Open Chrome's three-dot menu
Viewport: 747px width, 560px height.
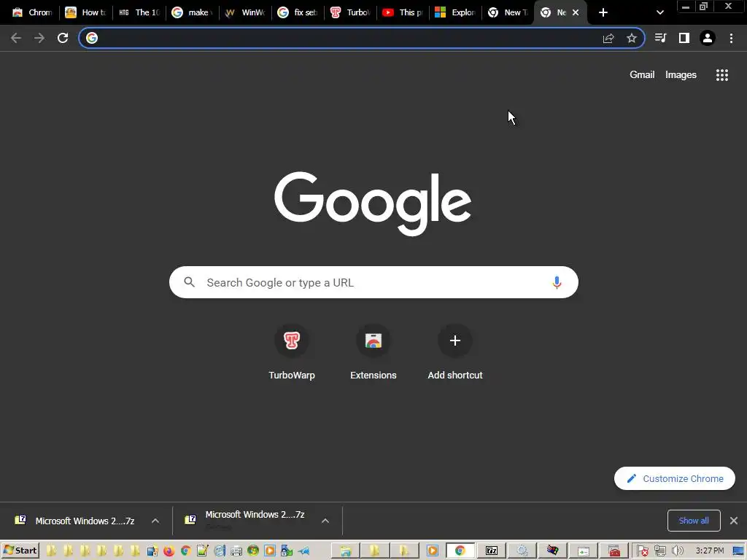point(731,38)
